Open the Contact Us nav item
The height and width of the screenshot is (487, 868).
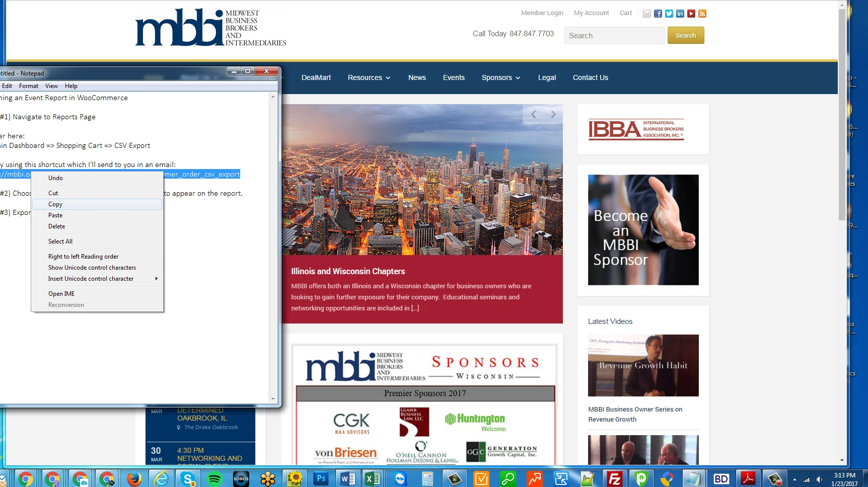[x=590, y=77]
